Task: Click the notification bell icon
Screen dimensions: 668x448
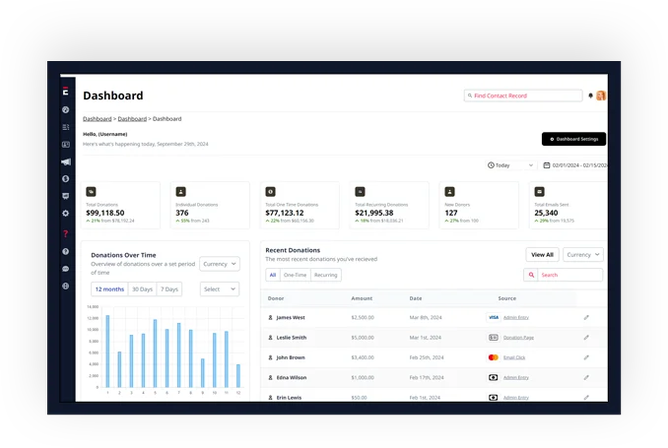Action: tap(590, 96)
